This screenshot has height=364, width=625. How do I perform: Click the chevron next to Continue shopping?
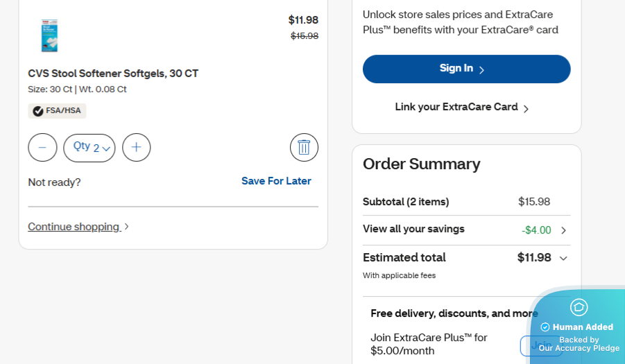126,227
